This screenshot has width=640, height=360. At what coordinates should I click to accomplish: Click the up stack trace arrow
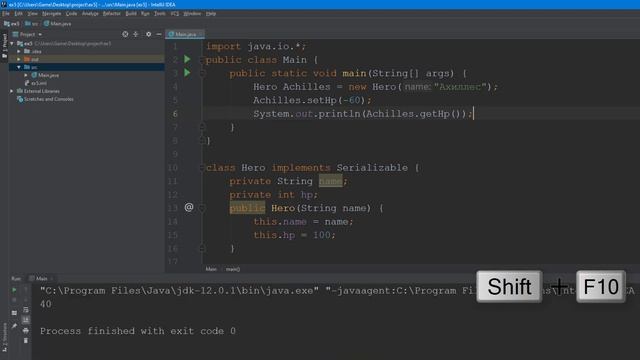(x=26, y=290)
